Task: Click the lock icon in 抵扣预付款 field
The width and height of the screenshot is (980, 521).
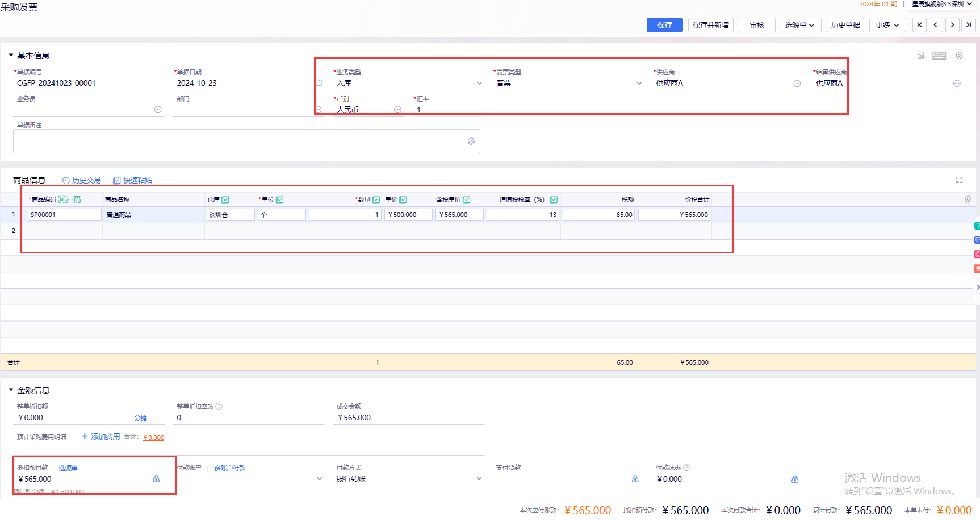Action: pyautogui.click(x=156, y=479)
